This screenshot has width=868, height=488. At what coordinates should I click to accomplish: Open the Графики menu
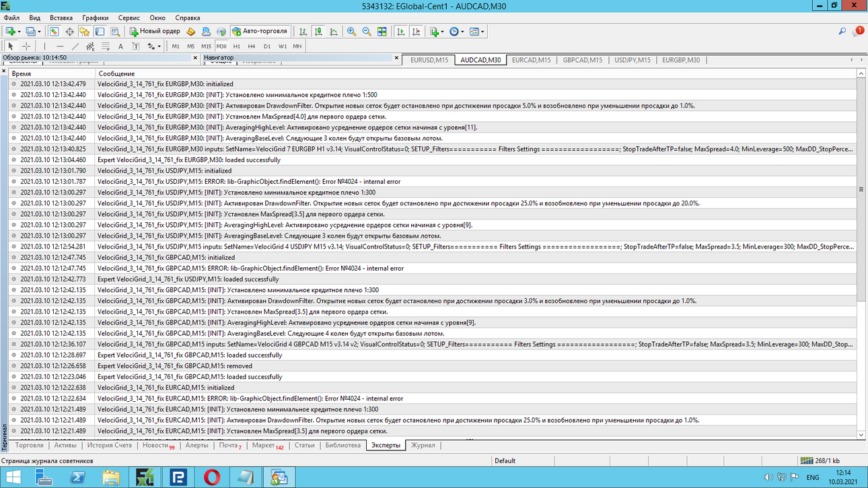(x=96, y=18)
